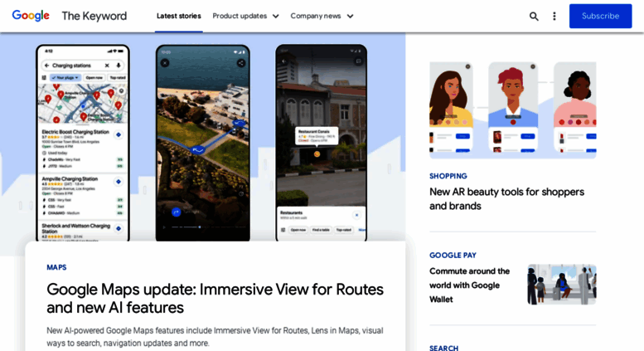Image resolution: width=644 pixels, height=351 pixels.
Task: Click the Charging stations phone screenshot
Action: point(83,143)
